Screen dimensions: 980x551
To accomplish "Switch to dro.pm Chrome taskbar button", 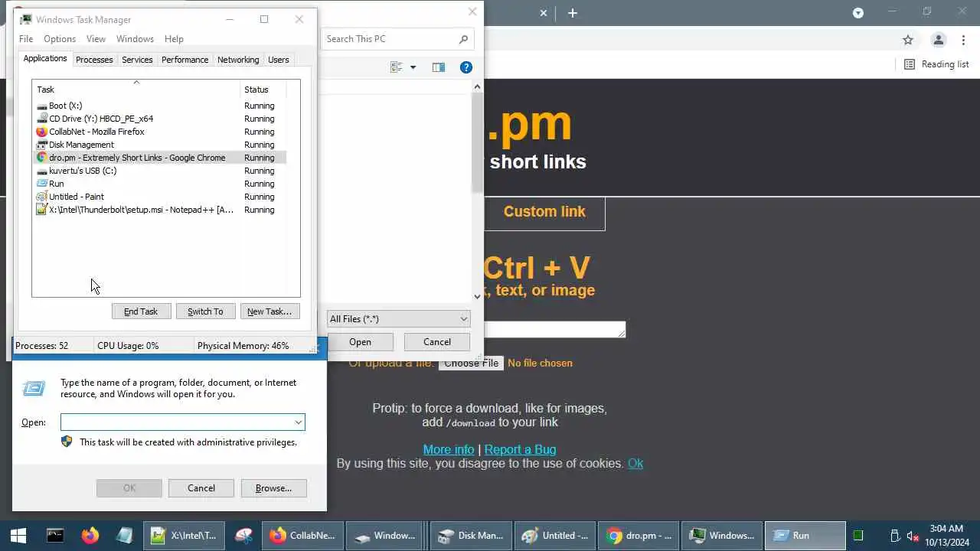I will click(x=639, y=536).
